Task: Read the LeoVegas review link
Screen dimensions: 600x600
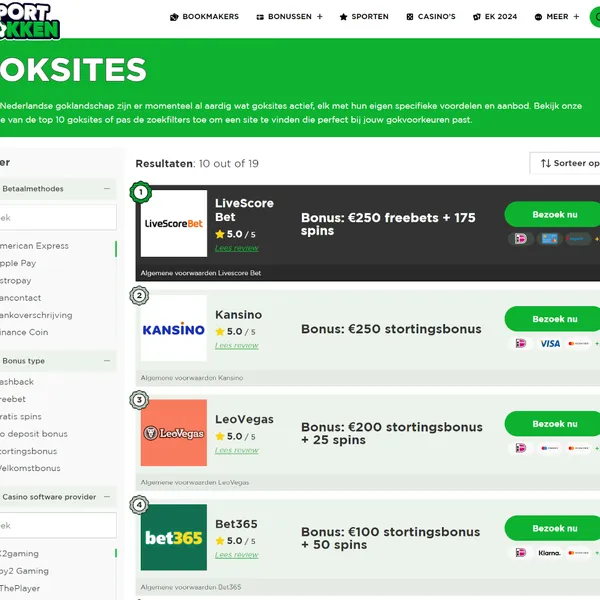Action: tap(237, 450)
